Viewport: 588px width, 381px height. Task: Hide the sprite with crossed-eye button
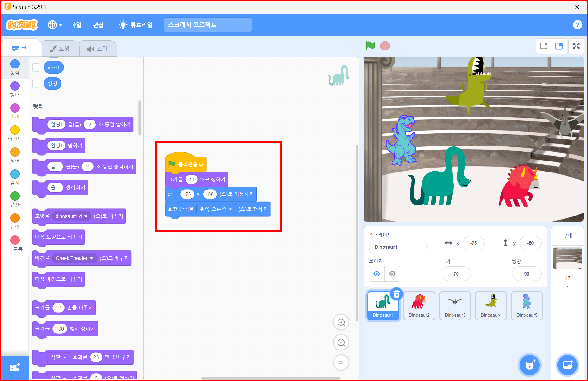coord(392,274)
